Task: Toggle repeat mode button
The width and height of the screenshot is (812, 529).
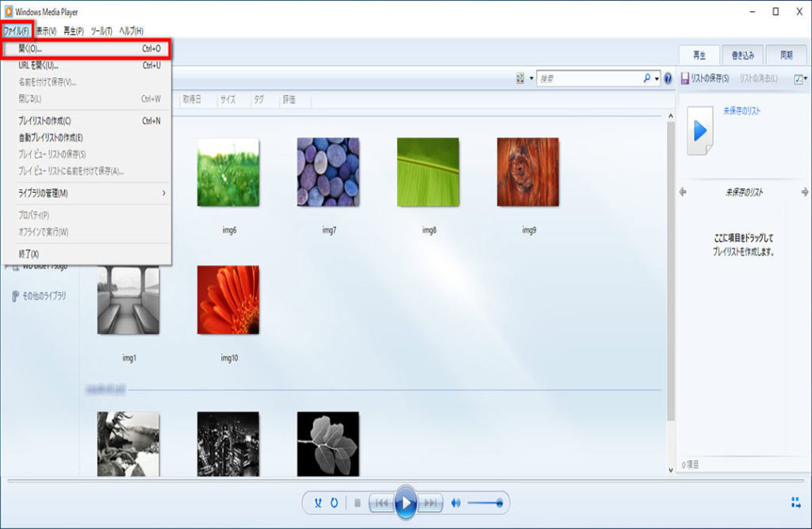Action: [335, 503]
